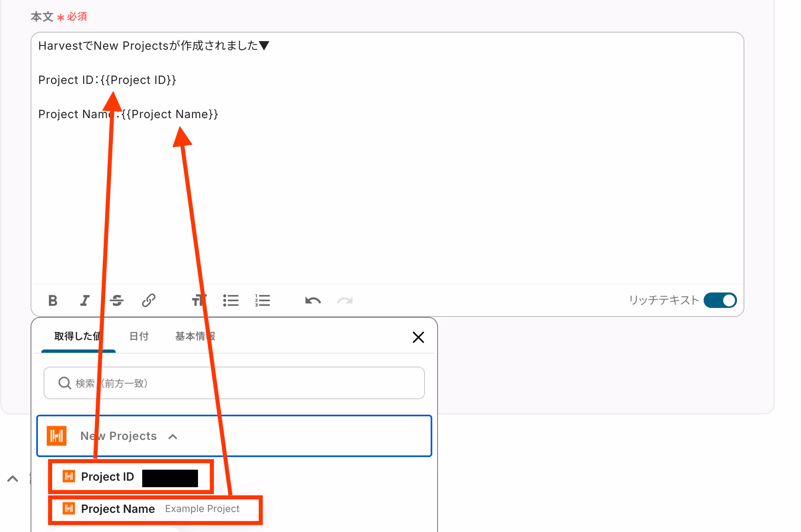Toggle bold formatting
801x532 pixels.
pyautogui.click(x=53, y=301)
